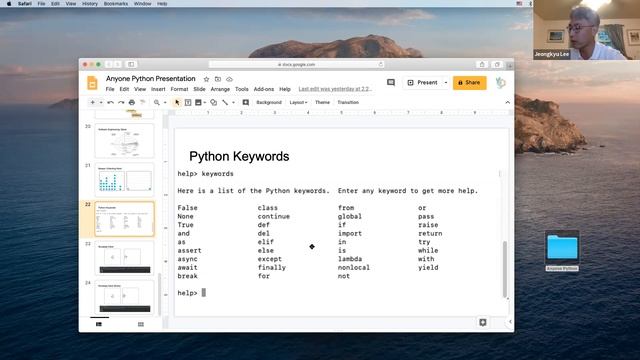Screen dimensions: 640x360
Task: Choose the select arrow cursor tool
Action: pyautogui.click(x=177, y=102)
